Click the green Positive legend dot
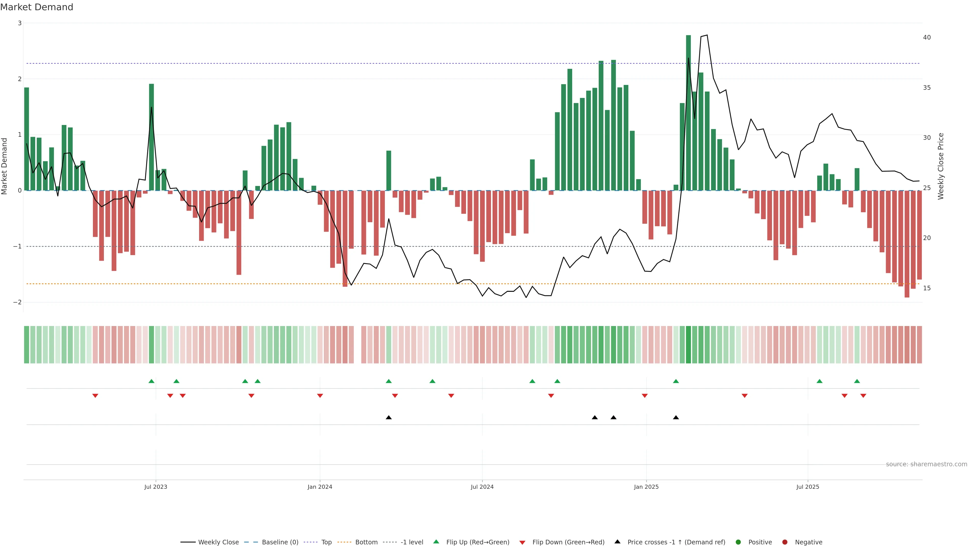 click(738, 542)
